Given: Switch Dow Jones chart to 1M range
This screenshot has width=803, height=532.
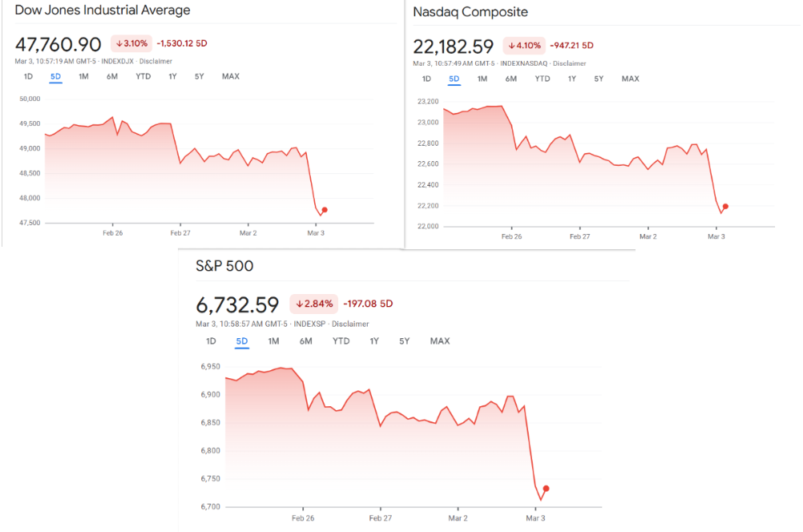Looking at the screenshot, I should 83,77.
